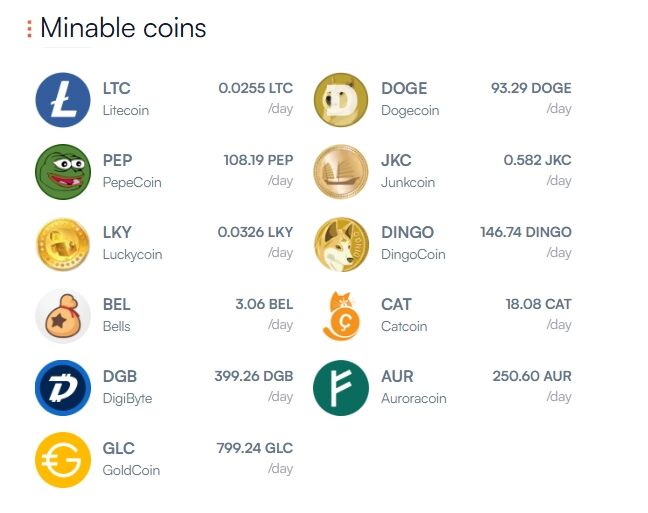This screenshot has width=648, height=513.
Task: Open the LTC coin name link
Action: [x=116, y=88]
